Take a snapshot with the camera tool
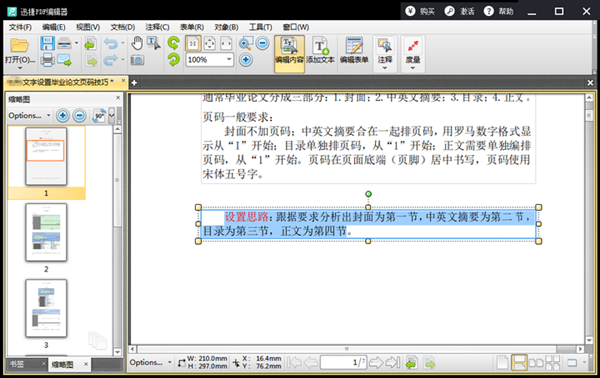600x378 pixels. [x=137, y=60]
